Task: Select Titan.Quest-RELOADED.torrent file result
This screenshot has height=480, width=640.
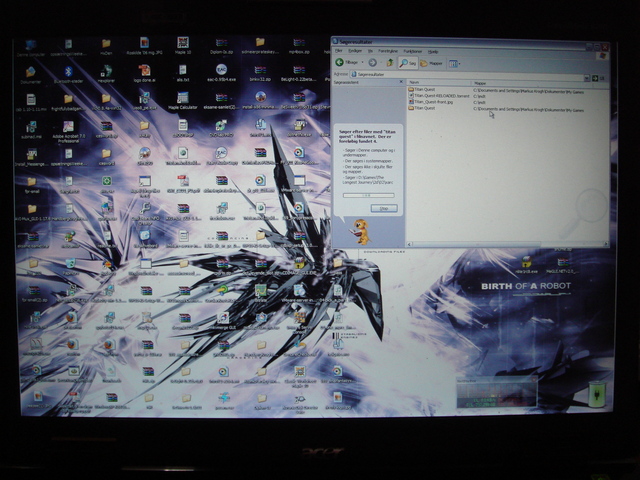Action: (439, 96)
